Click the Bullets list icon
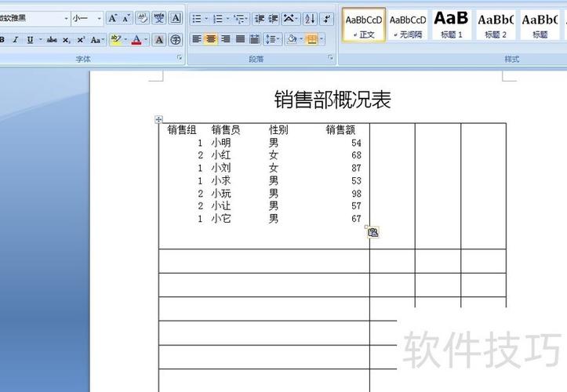This screenshot has width=567, height=392. 196,19
